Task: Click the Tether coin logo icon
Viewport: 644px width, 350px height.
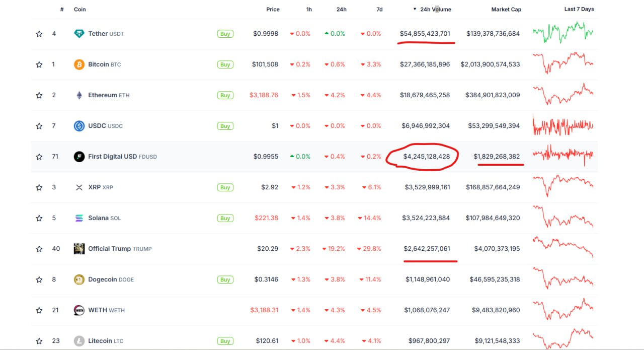Action: 79,34
